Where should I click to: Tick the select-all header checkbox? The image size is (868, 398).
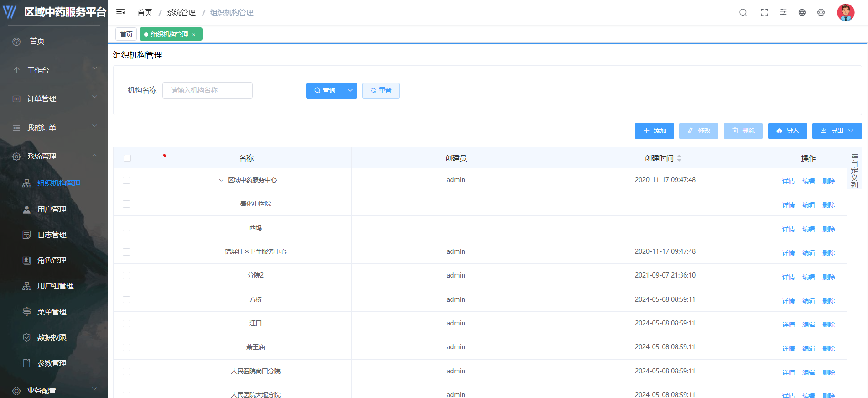[127, 158]
